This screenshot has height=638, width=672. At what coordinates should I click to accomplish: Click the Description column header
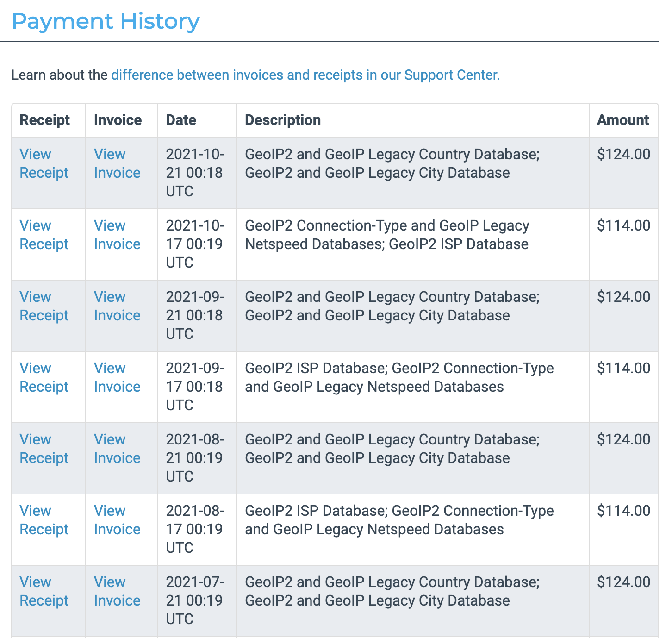283,120
